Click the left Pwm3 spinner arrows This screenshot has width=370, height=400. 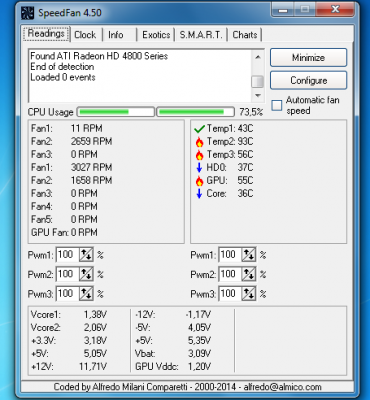click(x=86, y=294)
